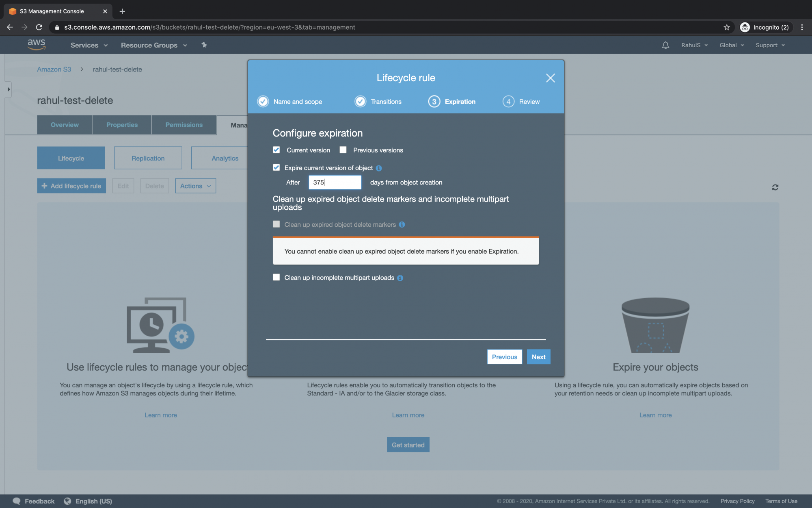Click the pin icon in the navigation bar
812x508 pixels.
[204, 45]
